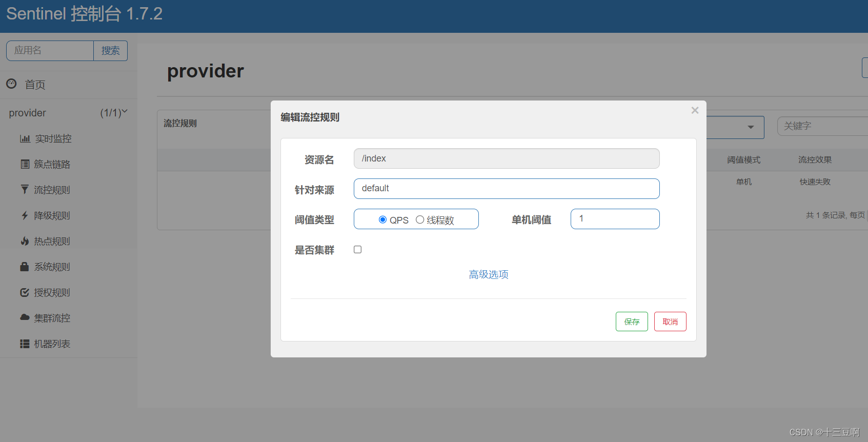Select the 线程数 threshold type radio
Screen dimensions: 868x442
coord(420,219)
